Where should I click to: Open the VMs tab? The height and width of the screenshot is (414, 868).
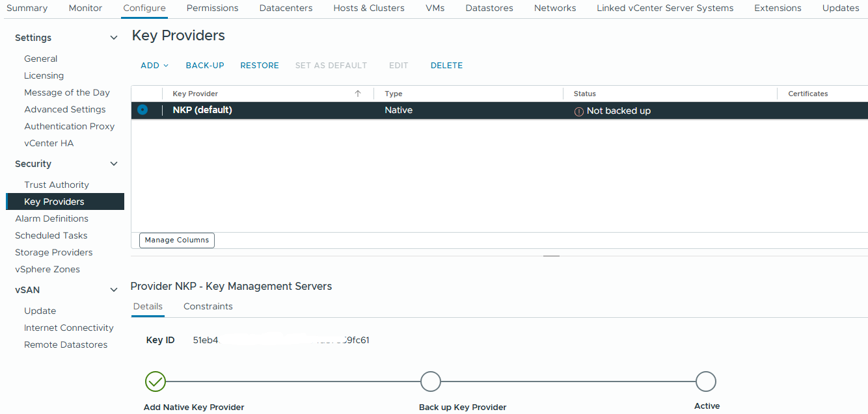tap(435, 8)
